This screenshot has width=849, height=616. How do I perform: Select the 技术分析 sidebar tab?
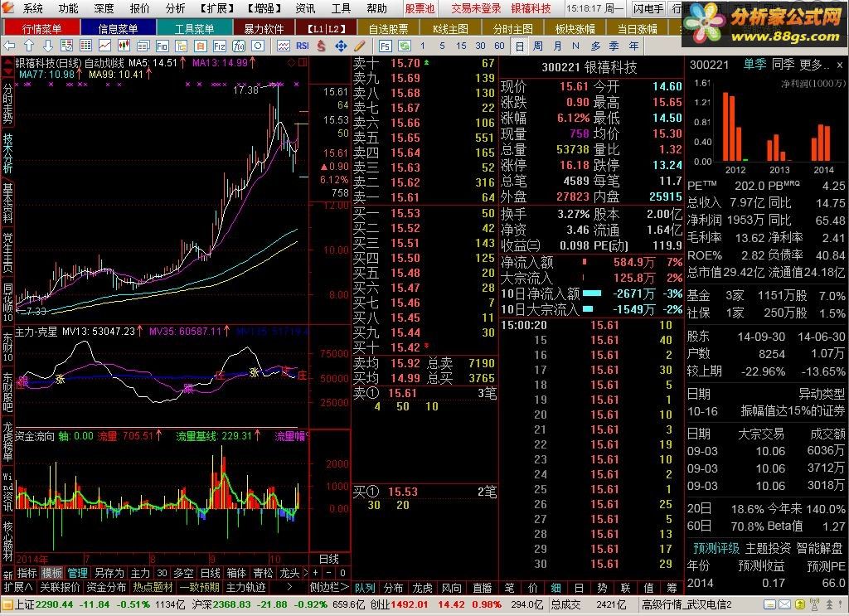(x=7, y=153)
